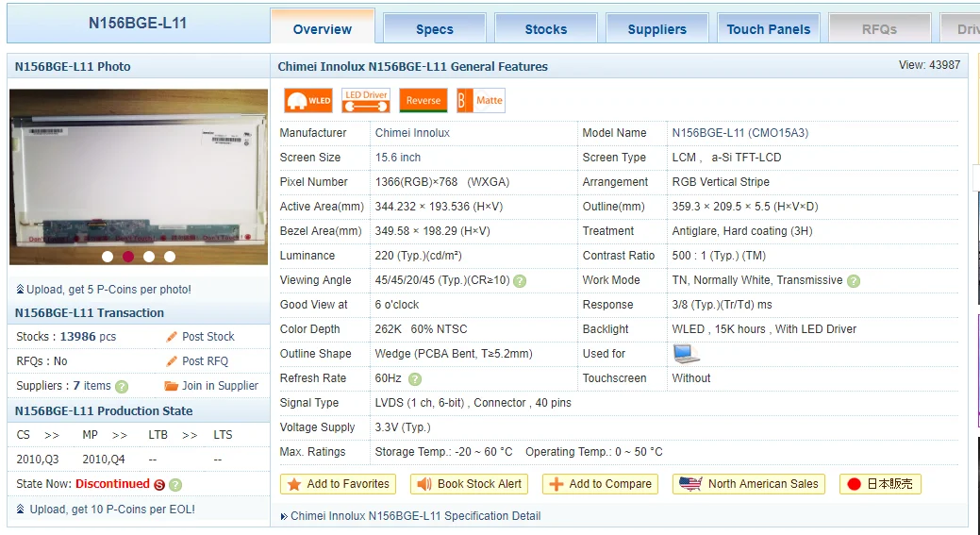Click Upload, get 10 P-Coins per EOL link
Image resolution: width=980 pixels, height=535 pixels.
tap(112, 510)
